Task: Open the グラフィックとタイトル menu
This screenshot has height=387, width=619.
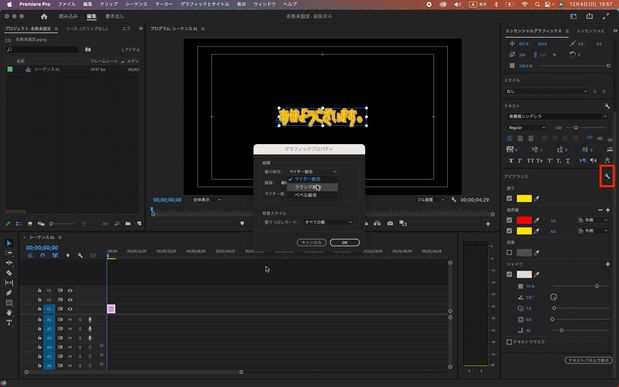Action: click(204, 4)
